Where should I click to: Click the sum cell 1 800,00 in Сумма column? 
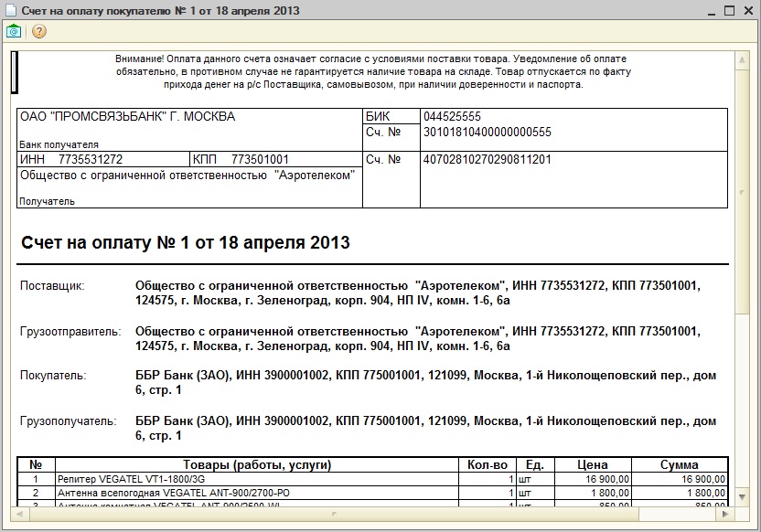[x=680, y=493]
